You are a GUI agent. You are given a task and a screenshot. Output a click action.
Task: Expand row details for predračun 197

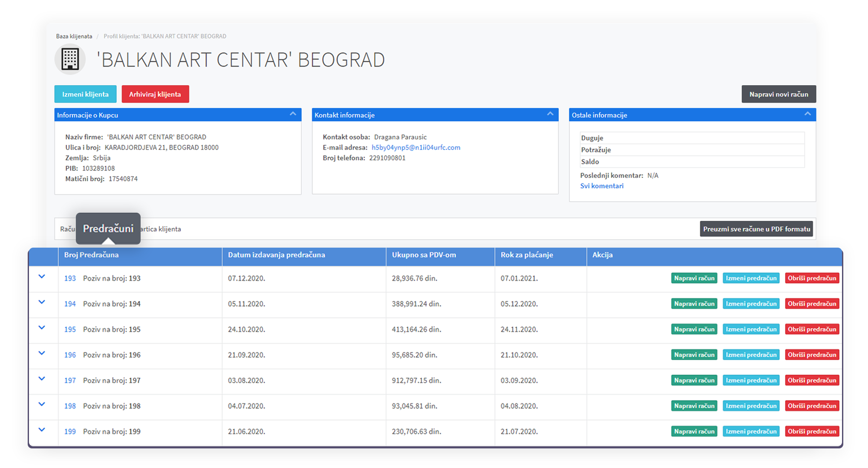42,379
